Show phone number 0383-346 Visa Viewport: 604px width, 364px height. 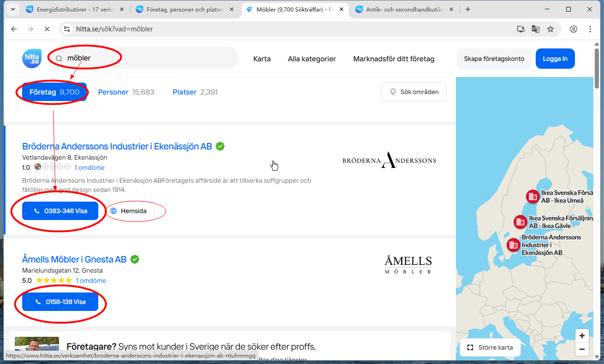pos(60,211)
